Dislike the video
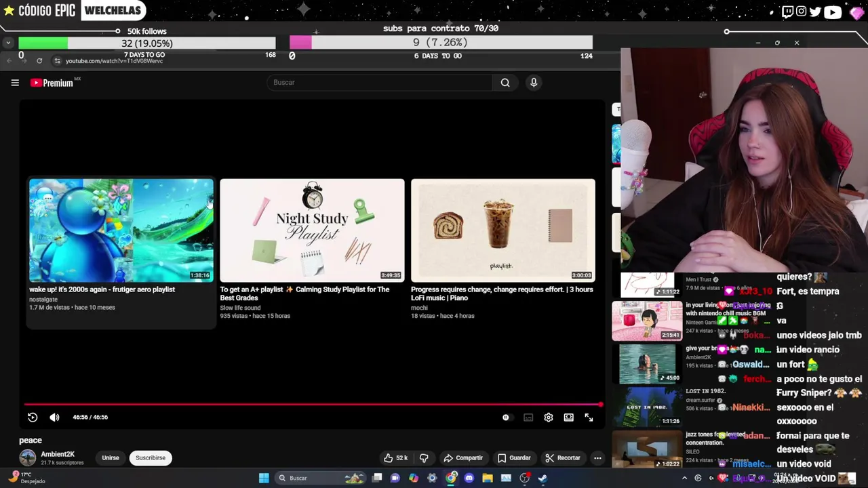 (x=424, y=458)
